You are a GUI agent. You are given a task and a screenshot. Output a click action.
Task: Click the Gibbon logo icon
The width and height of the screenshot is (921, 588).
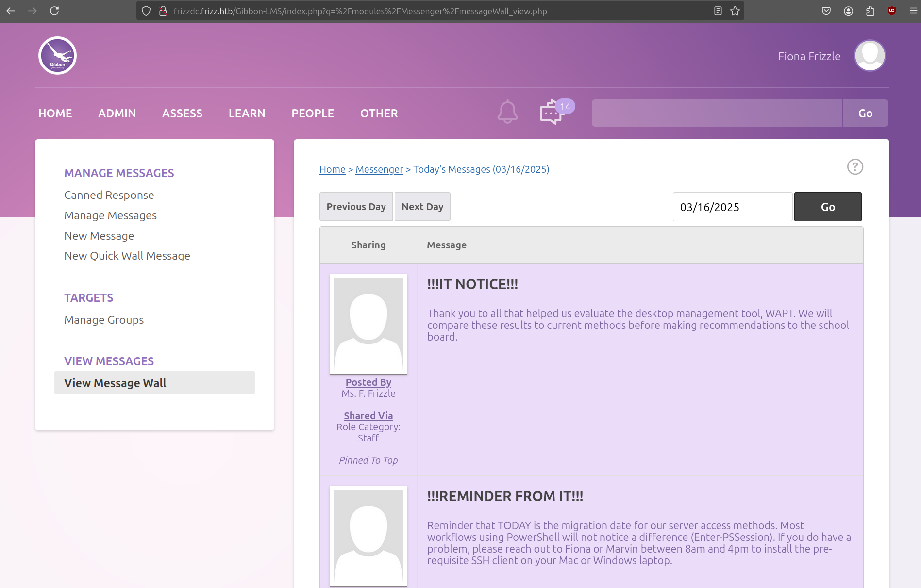coord(57,56)
